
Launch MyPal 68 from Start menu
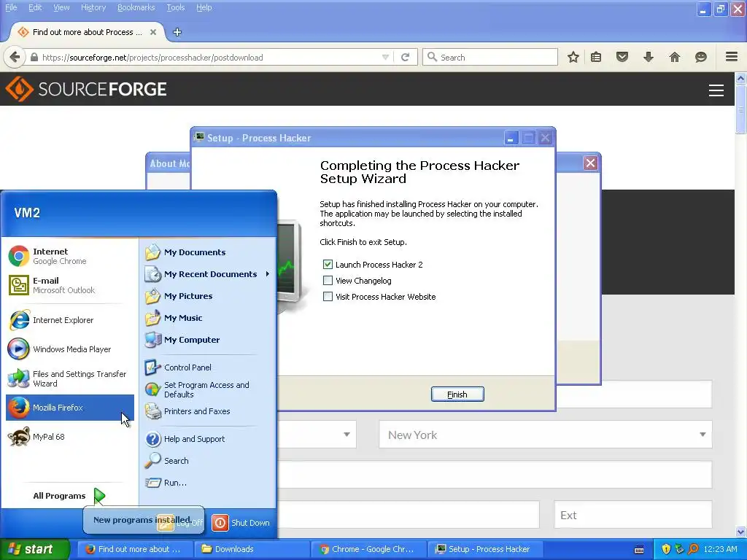(x=70, y=437)
